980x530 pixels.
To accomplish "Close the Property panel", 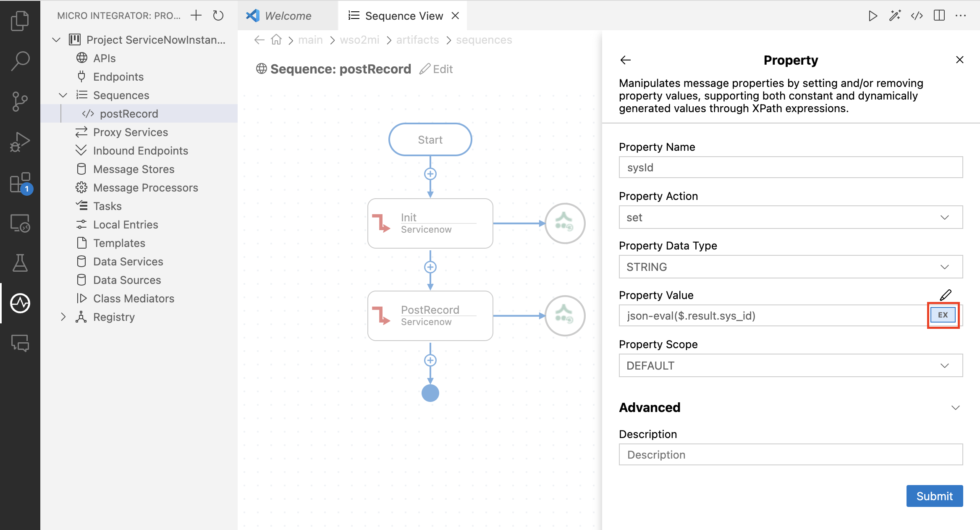I will (960, 60).
